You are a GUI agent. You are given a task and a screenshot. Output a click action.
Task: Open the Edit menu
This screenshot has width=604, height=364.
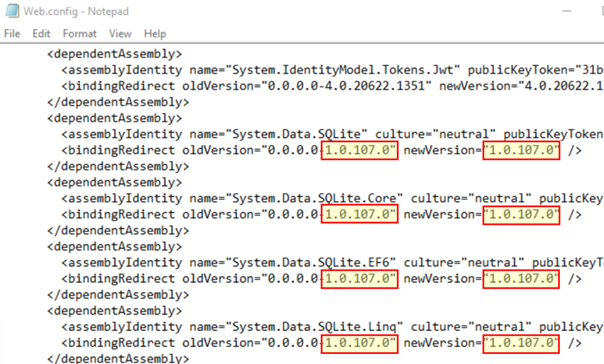click(41, 34)
